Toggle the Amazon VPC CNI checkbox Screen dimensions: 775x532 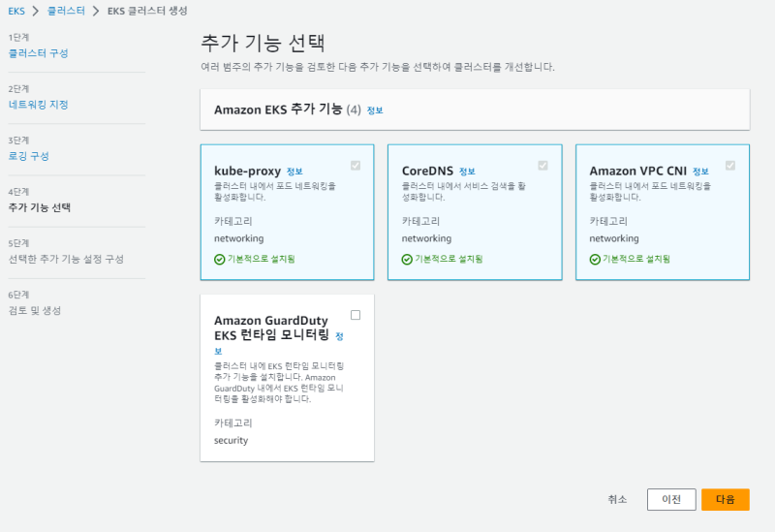[730, 166]
